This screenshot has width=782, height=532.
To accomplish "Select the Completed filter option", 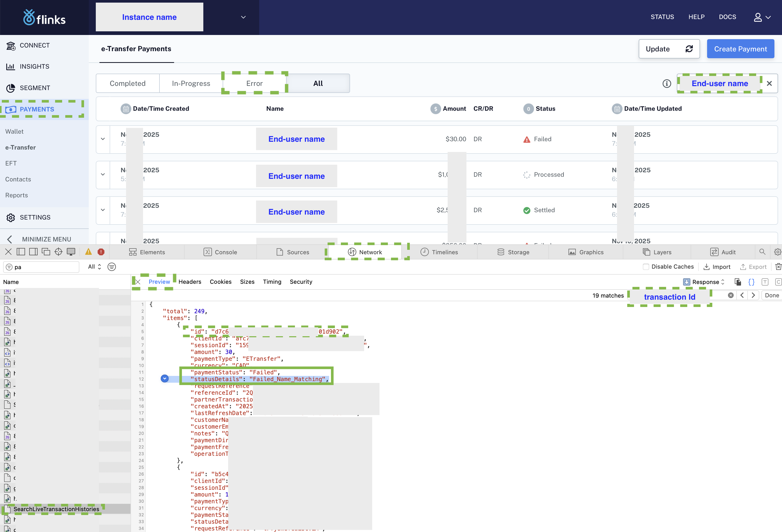I will pos(128,84).
